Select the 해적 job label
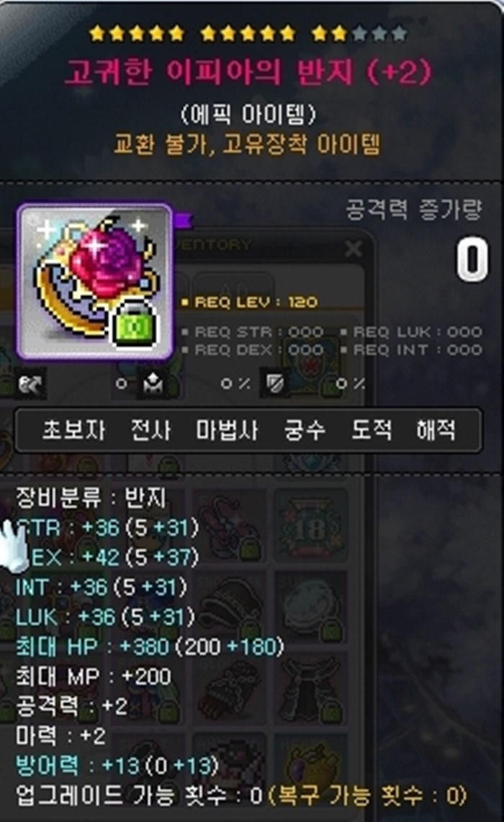 pos(436,430)
